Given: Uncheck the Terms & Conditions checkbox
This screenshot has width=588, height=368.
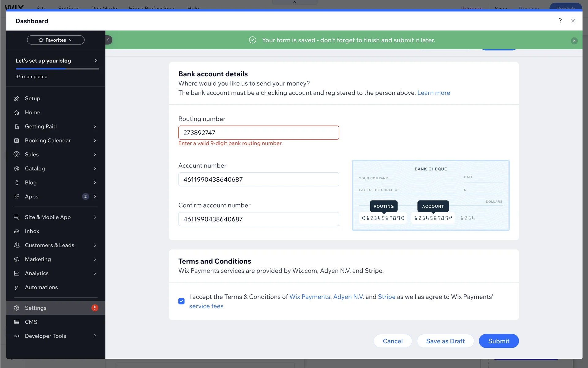Looking at the screenshot, I should (x=181, y=301).
